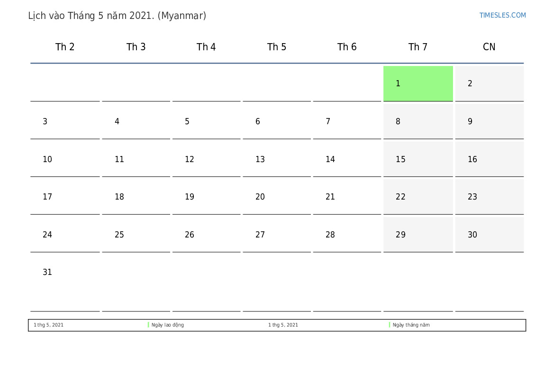Select date 25 under Th 3
554x392 pixels.
pyautogui.click(x=136, y=235)
